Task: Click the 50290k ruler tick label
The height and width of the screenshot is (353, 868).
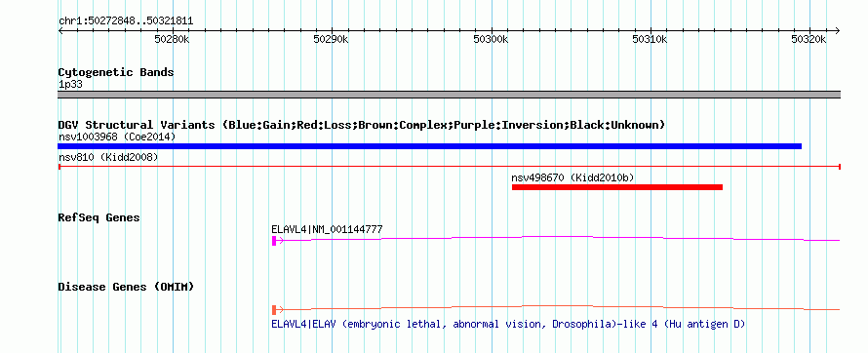Action: 331,39
